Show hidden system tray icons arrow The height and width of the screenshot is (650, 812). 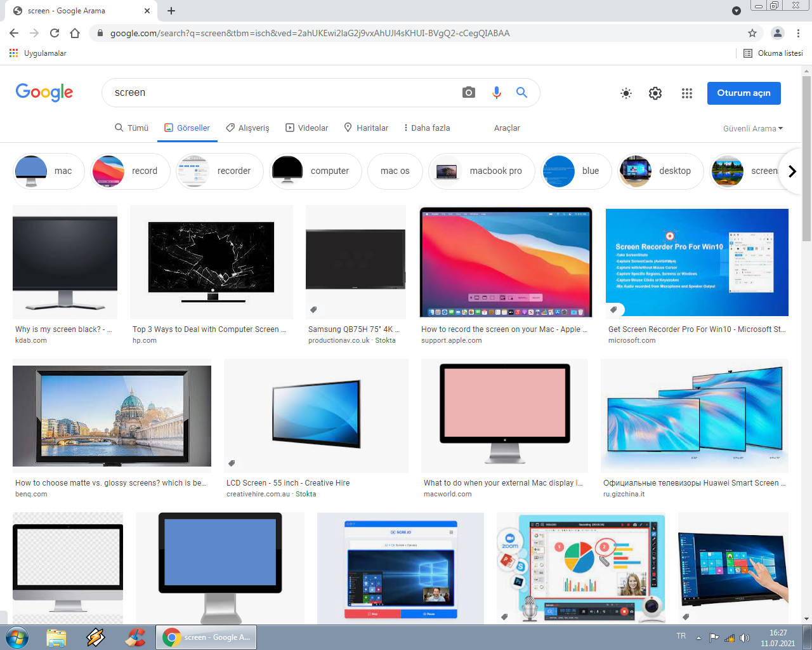coord(698,638)
